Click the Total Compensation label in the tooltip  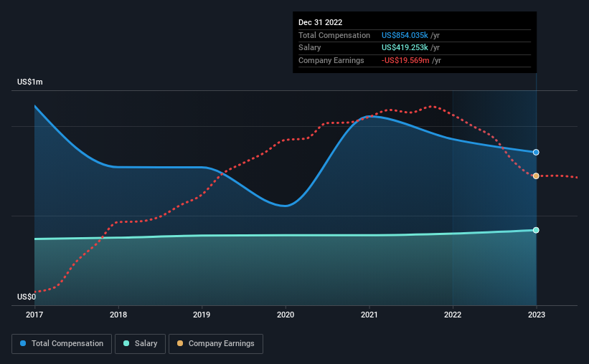[x=334, y=35]
